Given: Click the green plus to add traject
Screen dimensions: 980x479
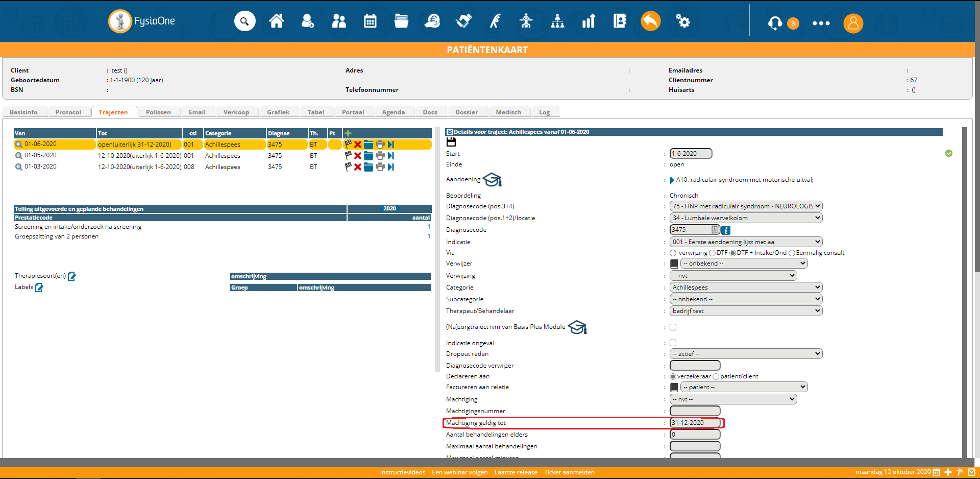Looking at the screenshot, I should click(x=348, y=133).
